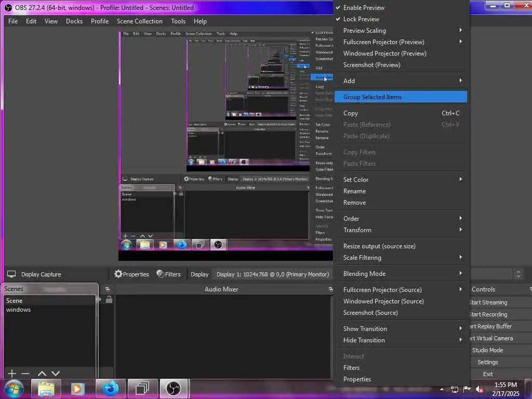532x399 pixels.
Task: Choose Rename in context menu
Action: pos(401,191)
